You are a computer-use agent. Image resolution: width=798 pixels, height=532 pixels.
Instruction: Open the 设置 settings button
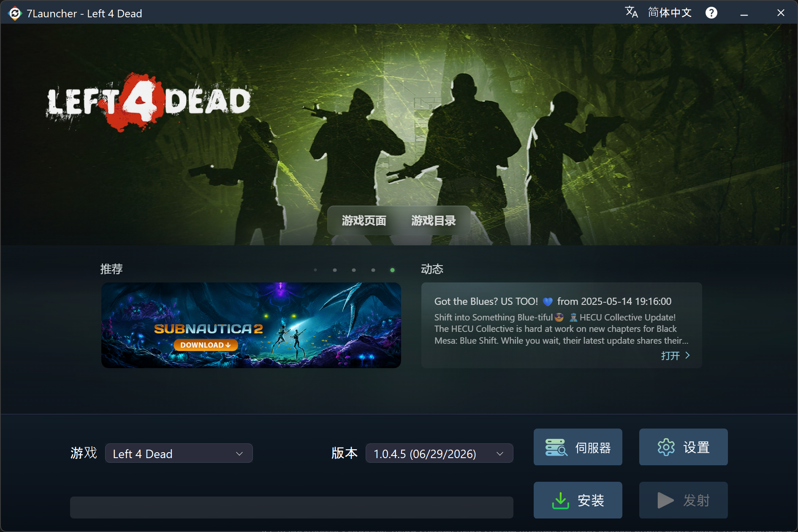pos(684,447)
